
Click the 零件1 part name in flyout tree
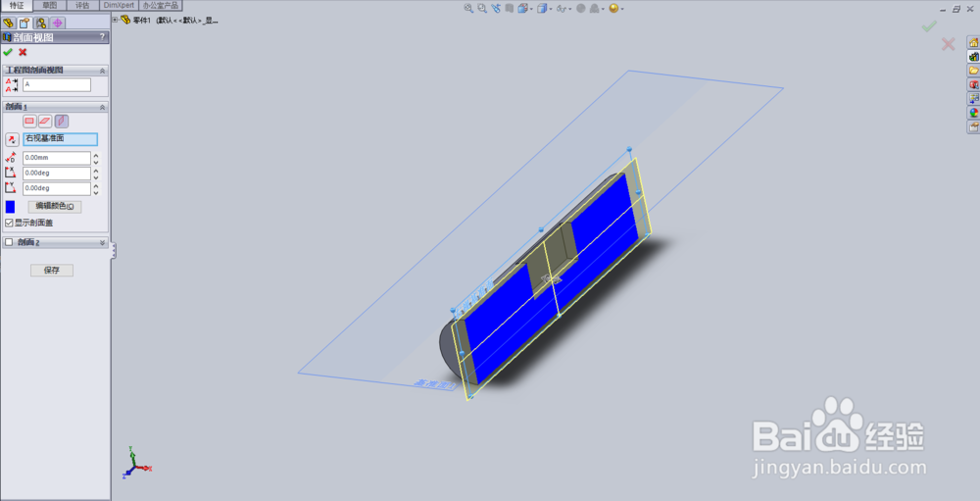click(141, 20)
